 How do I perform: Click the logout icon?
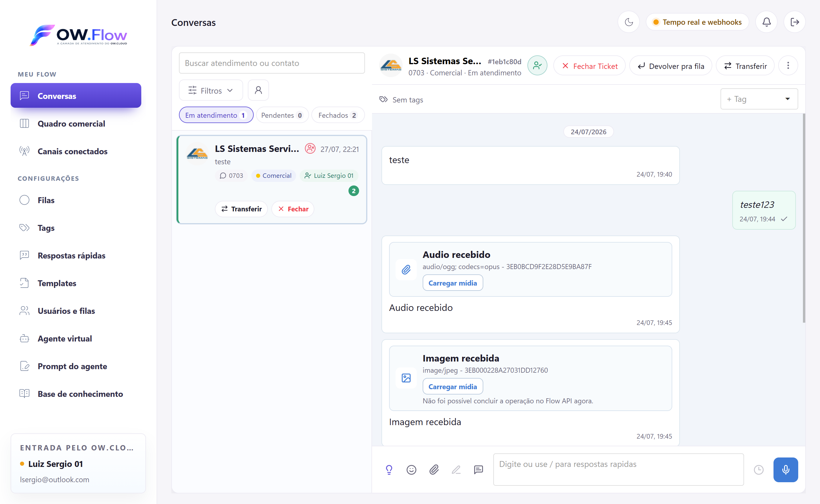point(795,22)
